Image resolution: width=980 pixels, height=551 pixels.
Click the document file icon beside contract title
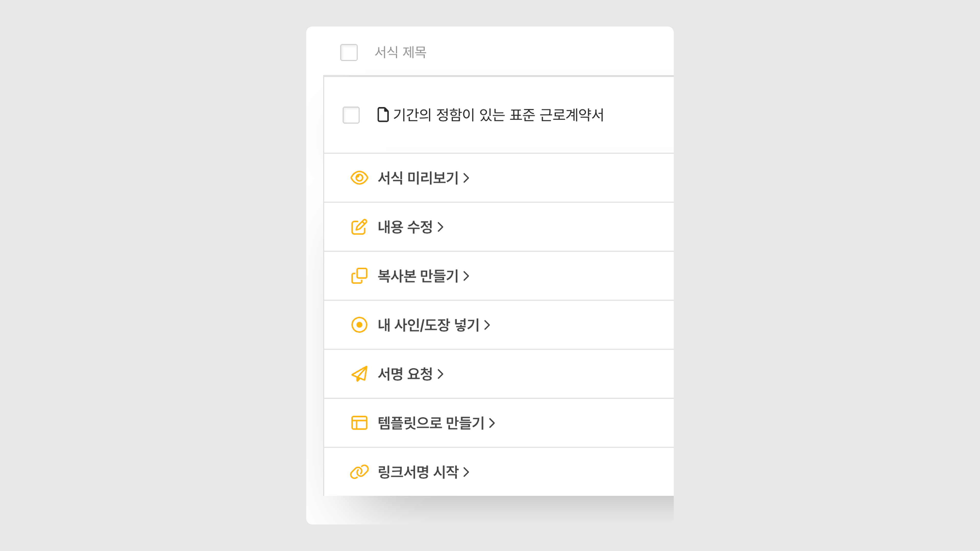383,115
